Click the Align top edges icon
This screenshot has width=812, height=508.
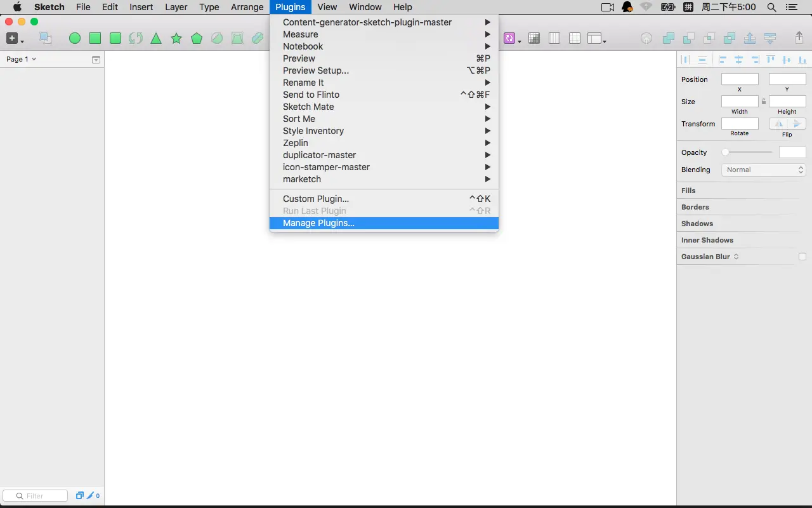tap(771, 60)
